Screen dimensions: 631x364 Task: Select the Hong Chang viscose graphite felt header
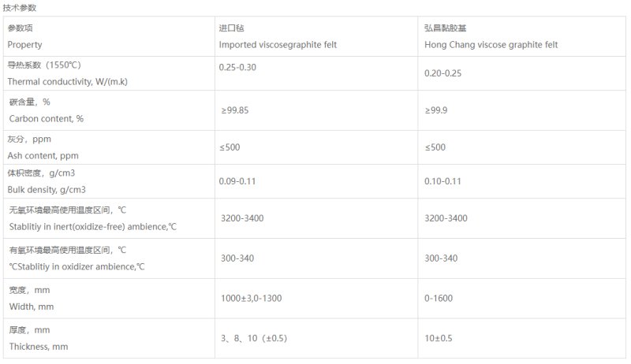pos(491,45)
